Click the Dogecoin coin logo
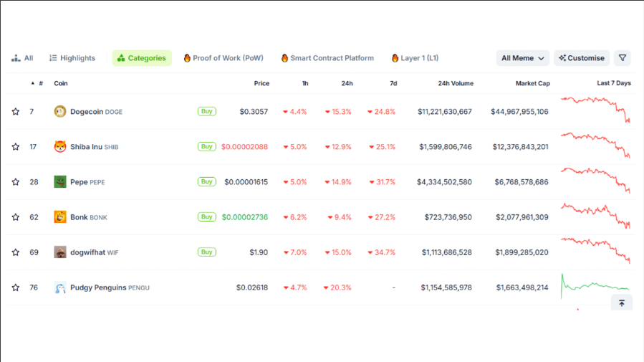Image resolution: width=644 pixels, height=362 pixels. tap(60, 111)
